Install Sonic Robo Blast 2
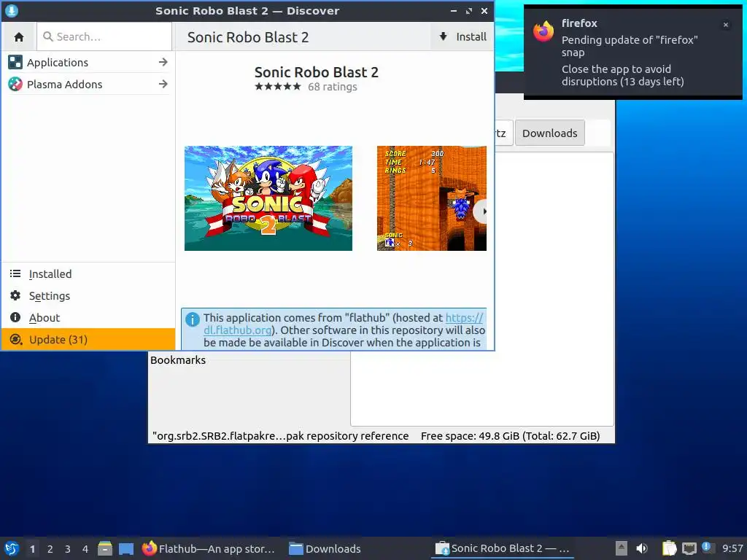Screen dimensions: 747x560 click(x=462, y=36)
